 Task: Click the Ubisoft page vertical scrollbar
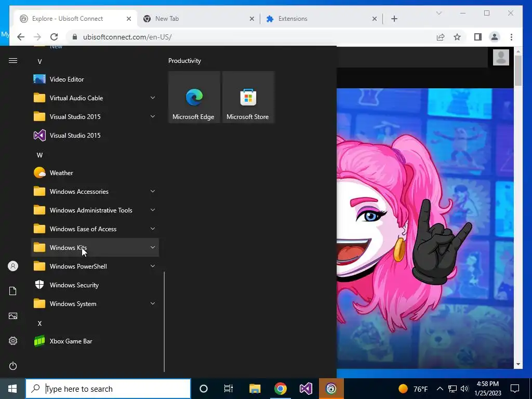[x=518, y=71]
